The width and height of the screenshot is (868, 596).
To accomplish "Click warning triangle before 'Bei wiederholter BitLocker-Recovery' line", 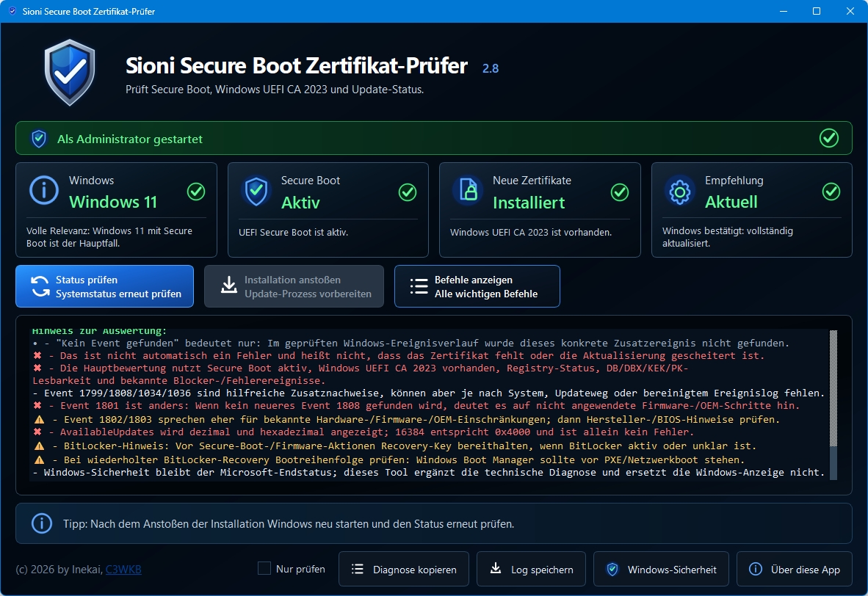I will click(x=40, y=459).
